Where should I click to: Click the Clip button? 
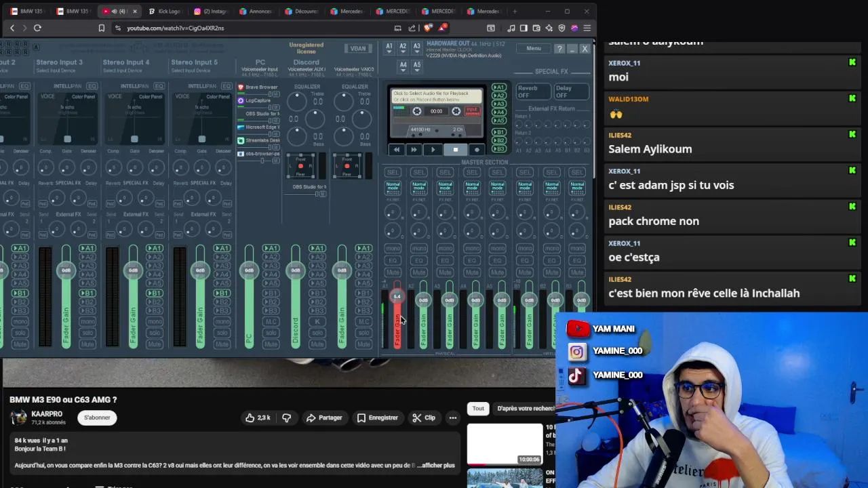pyautogui.click(x=424, y=418)
